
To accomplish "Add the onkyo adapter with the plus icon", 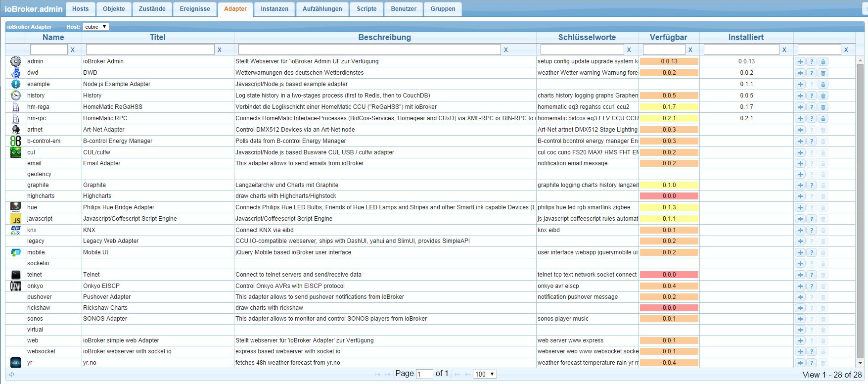I will tap(800, 286).
